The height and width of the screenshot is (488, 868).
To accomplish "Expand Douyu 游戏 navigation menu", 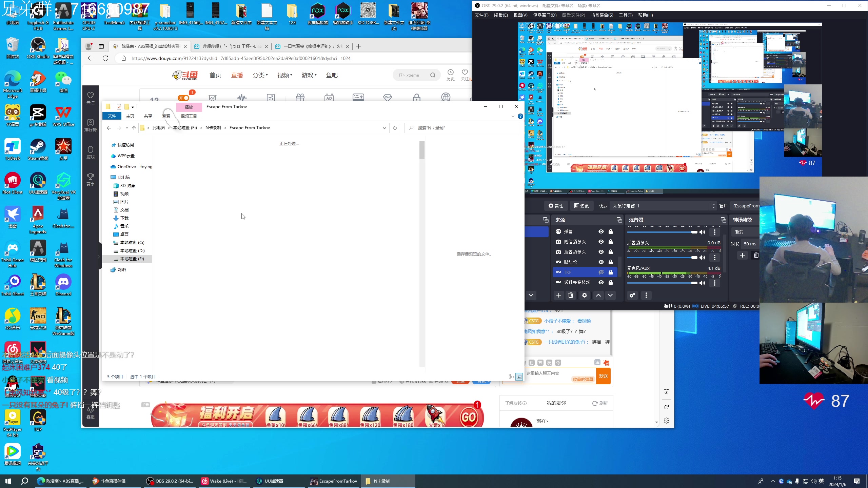I will (x=309, y=75).
